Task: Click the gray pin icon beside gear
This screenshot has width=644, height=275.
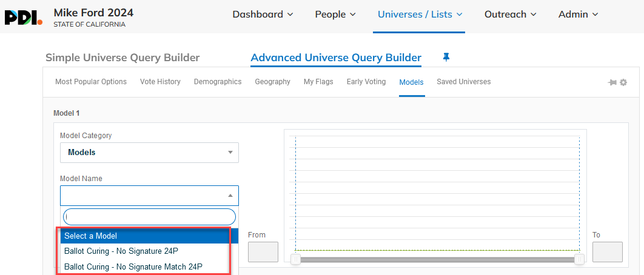Action: (x=612, y=82)
